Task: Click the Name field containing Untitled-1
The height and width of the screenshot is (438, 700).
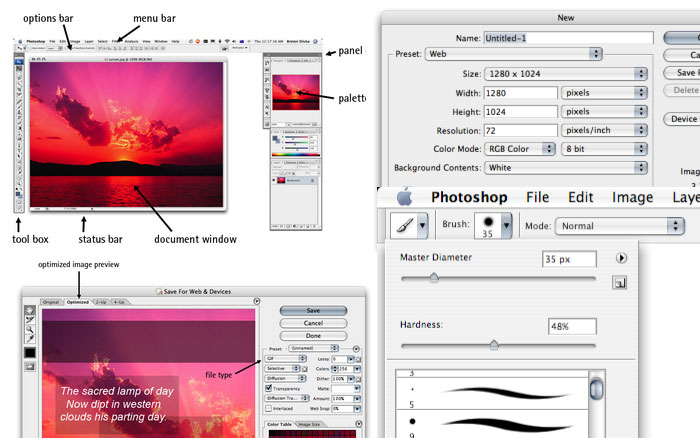Action: click(x=569, y=38)
